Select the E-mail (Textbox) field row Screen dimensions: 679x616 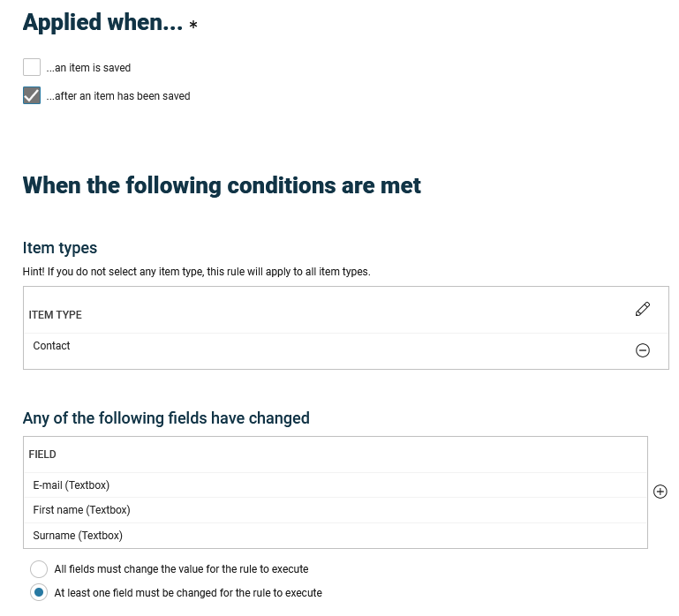(x=72, y=485)
